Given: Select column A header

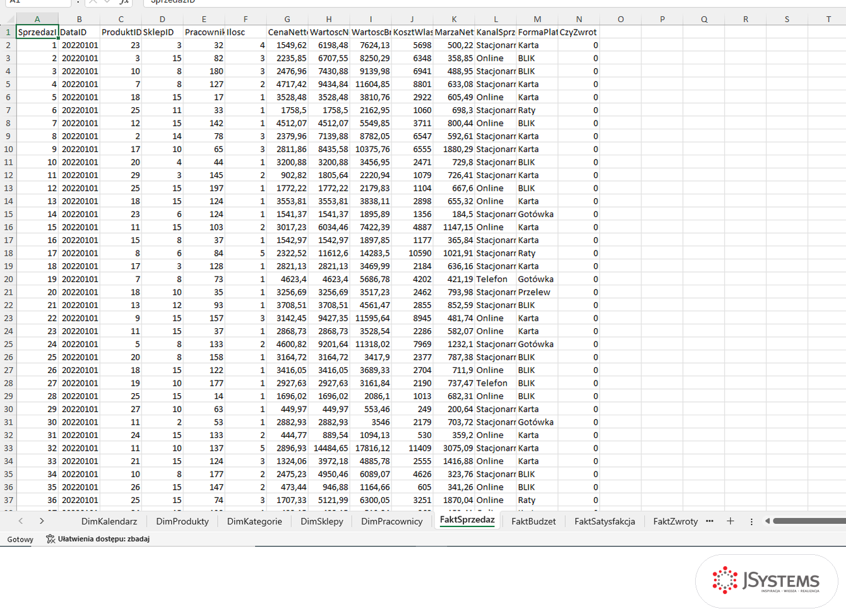Looking at the screenshot, I should click(x=37, y=19).
